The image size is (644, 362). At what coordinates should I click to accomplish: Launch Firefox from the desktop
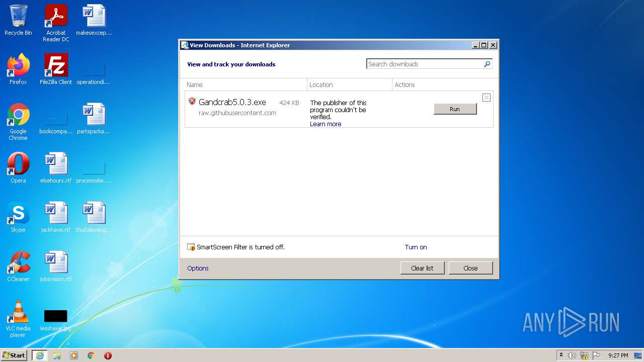(x=18, y=69)
